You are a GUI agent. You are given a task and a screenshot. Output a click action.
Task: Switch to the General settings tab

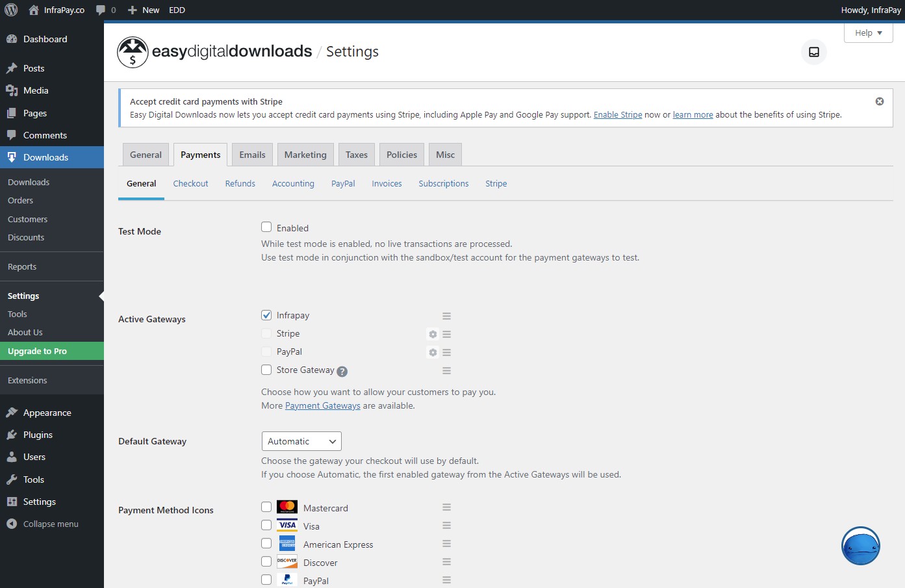[x=146, y=155]
